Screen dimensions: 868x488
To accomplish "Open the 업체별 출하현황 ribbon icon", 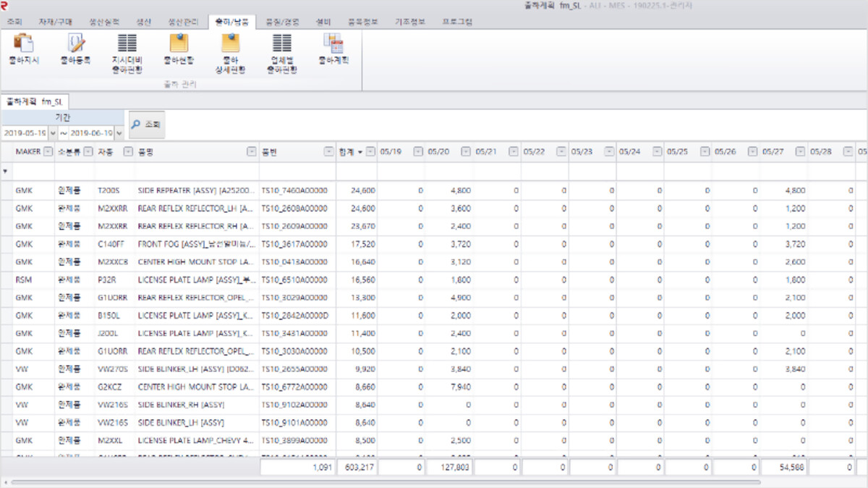I will 282,54.
